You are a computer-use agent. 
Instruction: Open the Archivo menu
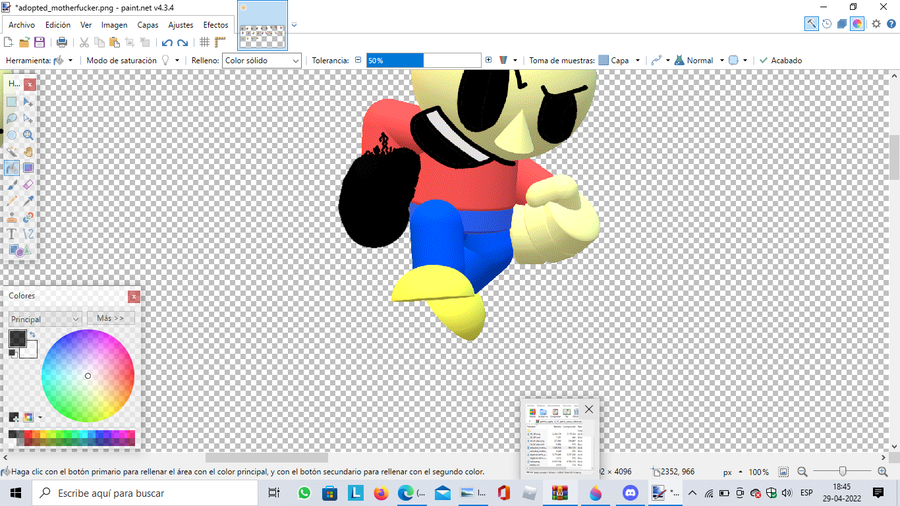[21, 25]
